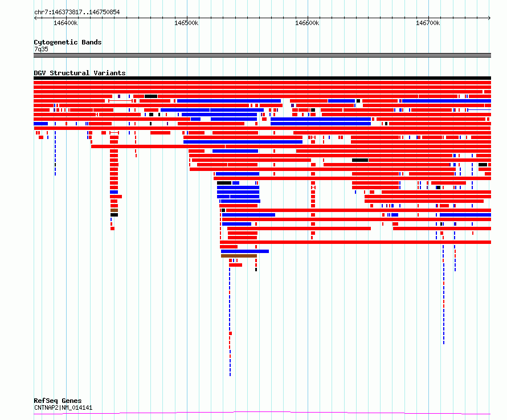Click the small brown variant bar near 146440k
The height and width of the screenshot is (420, 507).
tap(114, 210)
